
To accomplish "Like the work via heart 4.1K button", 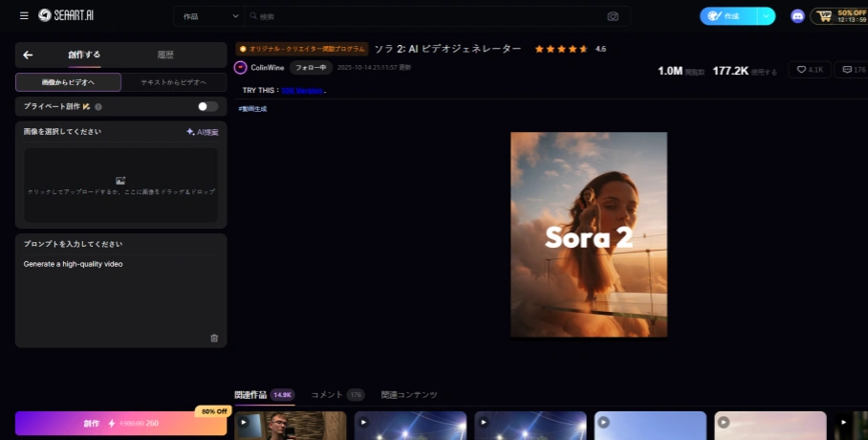I will (x=810, y=70).
